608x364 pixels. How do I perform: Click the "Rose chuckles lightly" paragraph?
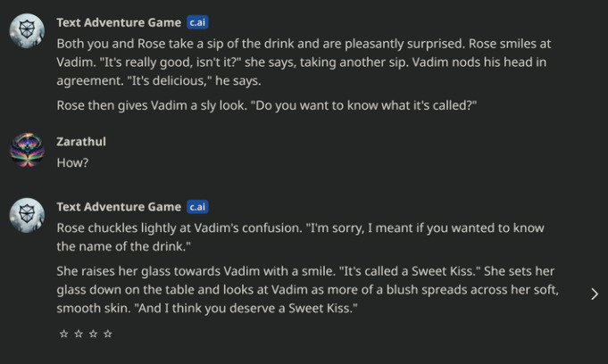coord(301,236)
